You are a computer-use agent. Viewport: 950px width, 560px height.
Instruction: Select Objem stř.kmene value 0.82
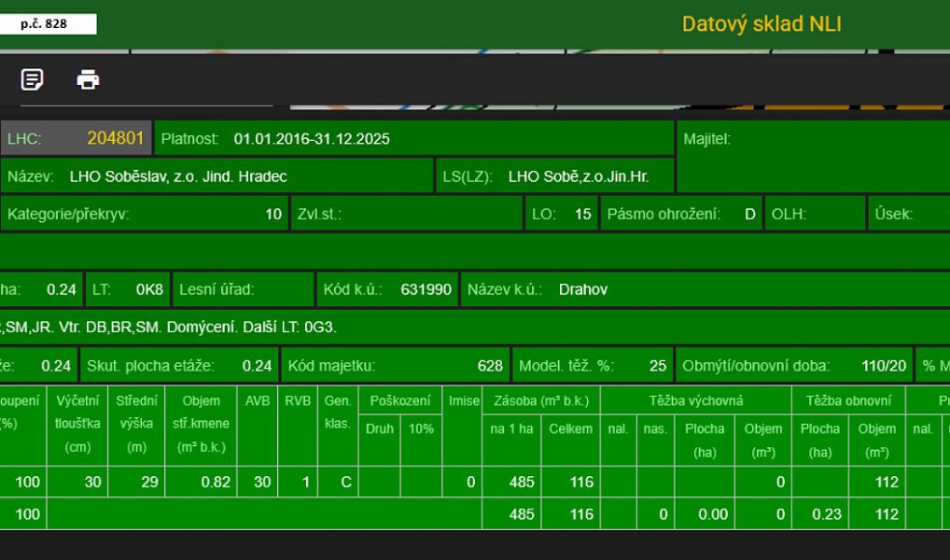click(216, 482)
